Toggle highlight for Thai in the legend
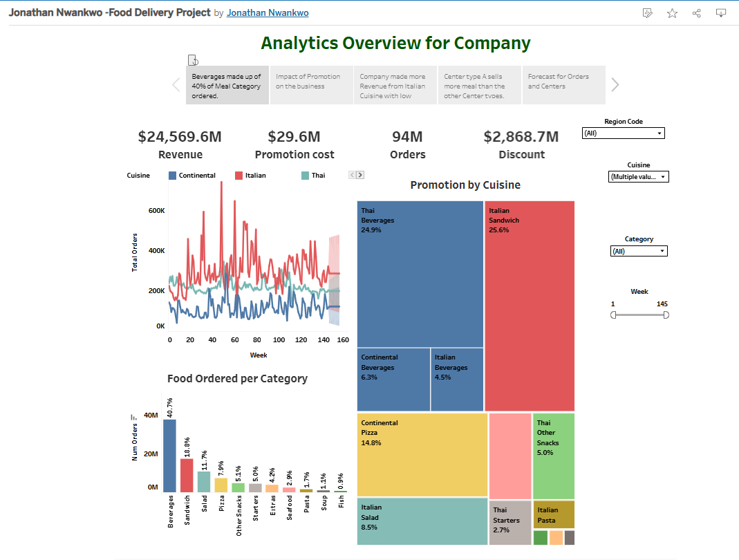 coord(315,175)
